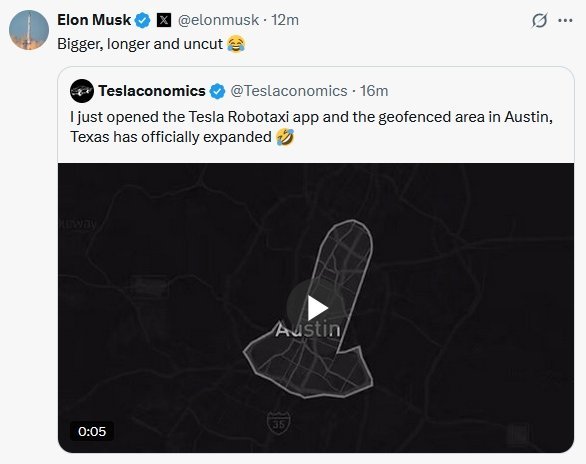Click the rolling-laughing emoji in the quoted post

coord(285,137)
